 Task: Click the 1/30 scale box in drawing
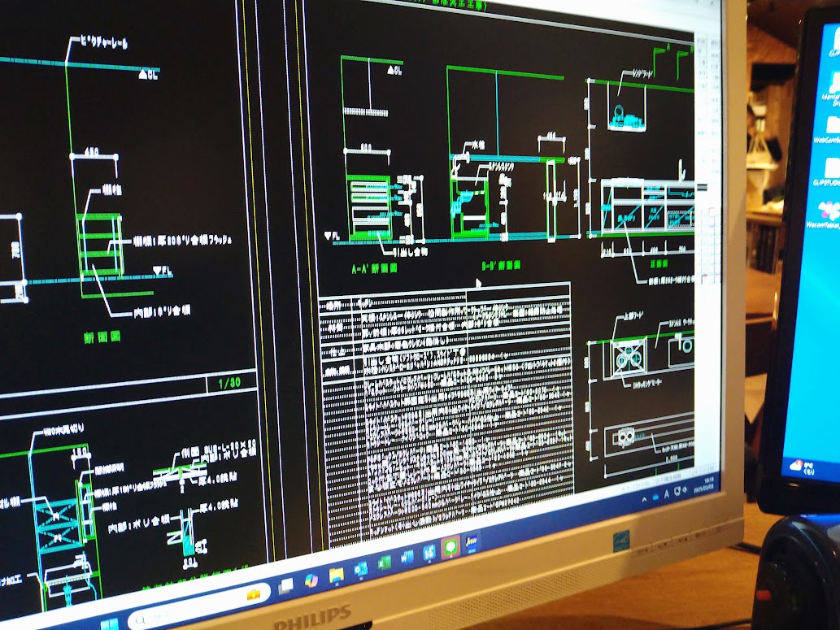point(231,382)
